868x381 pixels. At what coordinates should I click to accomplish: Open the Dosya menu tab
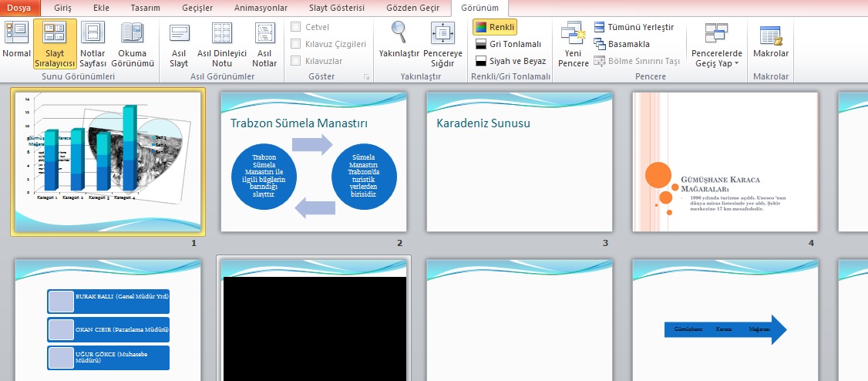[19, 8]
